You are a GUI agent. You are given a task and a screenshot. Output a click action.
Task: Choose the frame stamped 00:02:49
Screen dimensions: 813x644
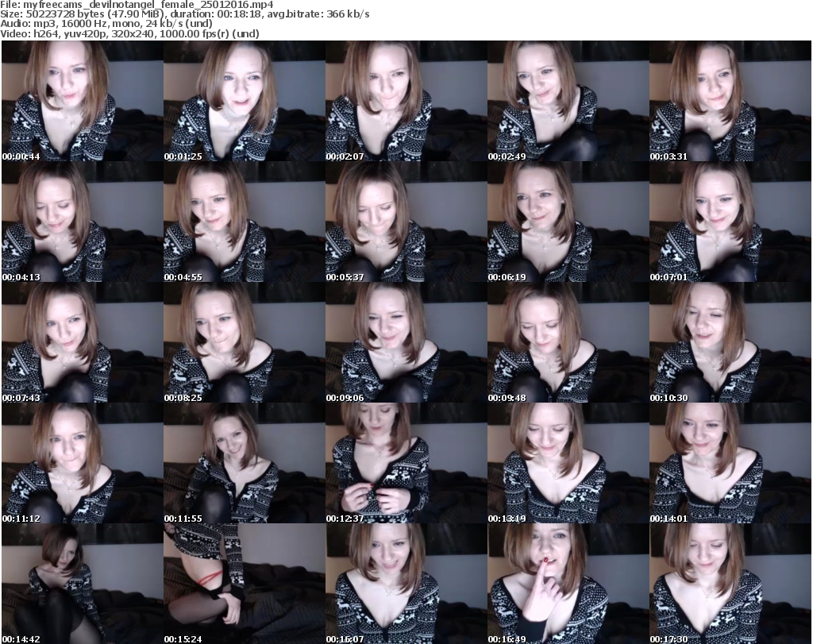[568, 101]
